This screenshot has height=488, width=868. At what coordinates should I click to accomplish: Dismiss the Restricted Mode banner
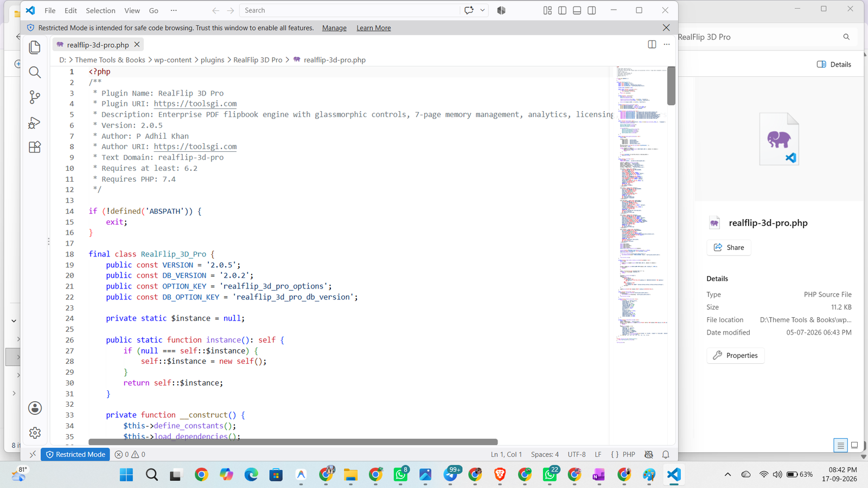[x=666, y=28]
